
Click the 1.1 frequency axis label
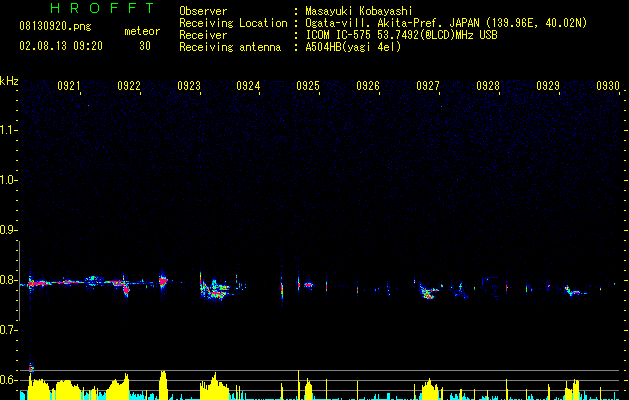(8, 130)
